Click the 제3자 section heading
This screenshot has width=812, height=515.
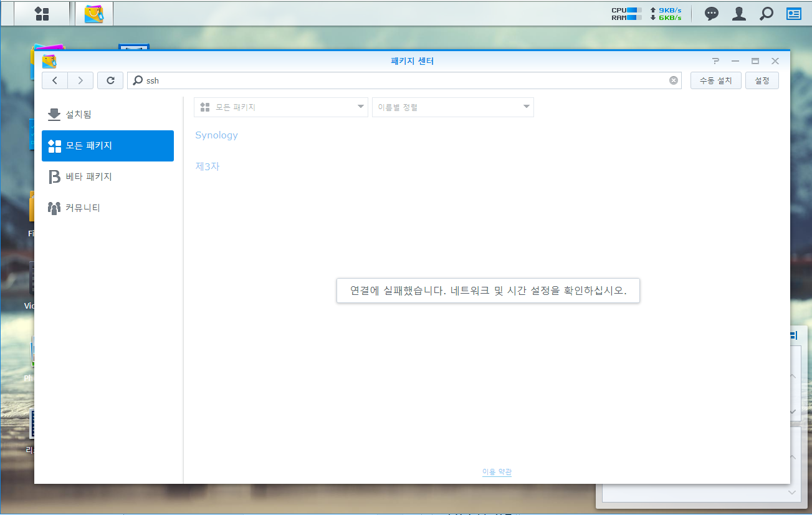tap(208, 166)
